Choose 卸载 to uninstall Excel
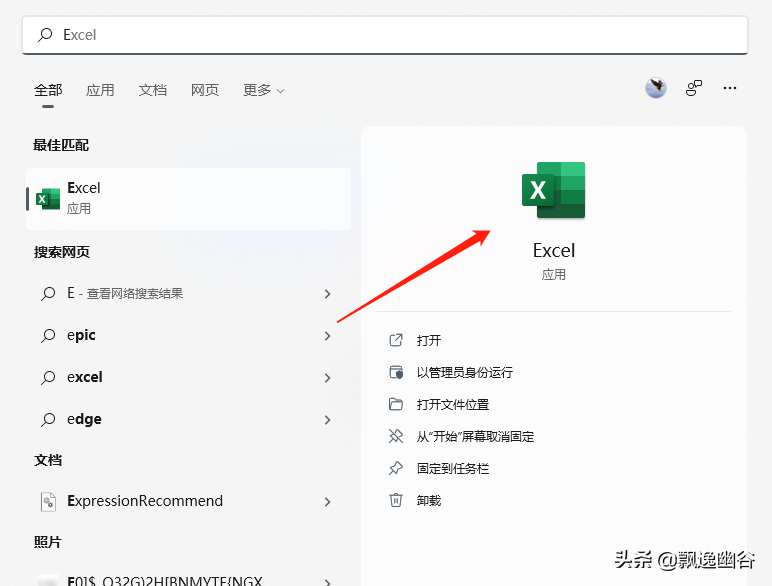This screenshot has width=772, height=586. tap(429, 500)
